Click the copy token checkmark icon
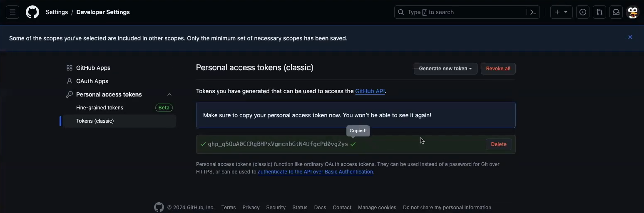The image size is (644, 213). click(353, 144)
